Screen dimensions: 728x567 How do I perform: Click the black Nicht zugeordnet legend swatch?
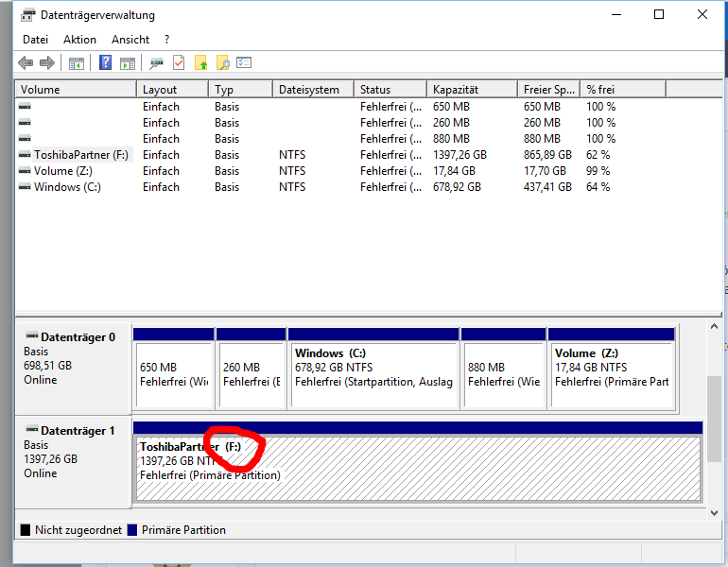(x=26, y=530)
